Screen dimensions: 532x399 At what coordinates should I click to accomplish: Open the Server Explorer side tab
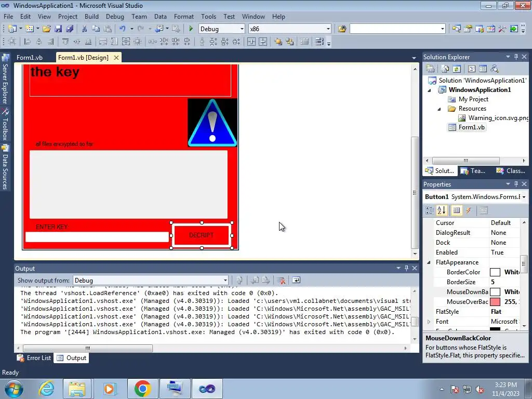point(5,79)
